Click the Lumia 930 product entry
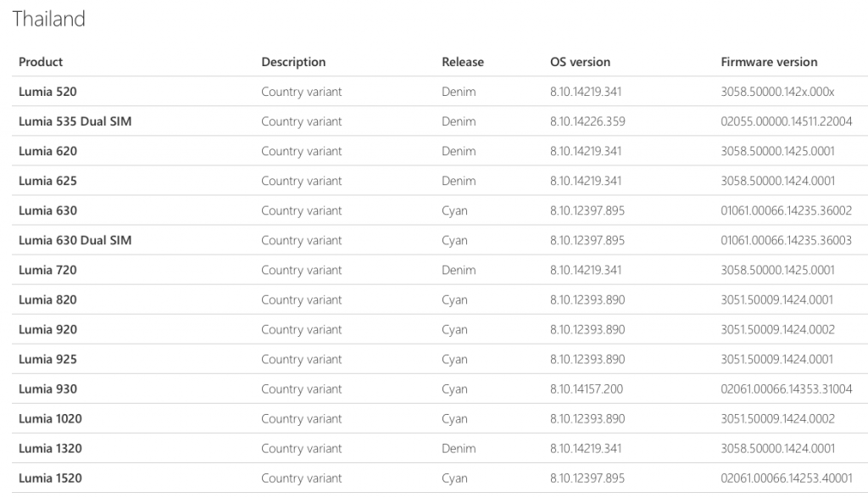Screen dimensions: 868x498 click(x=47, y=389)
